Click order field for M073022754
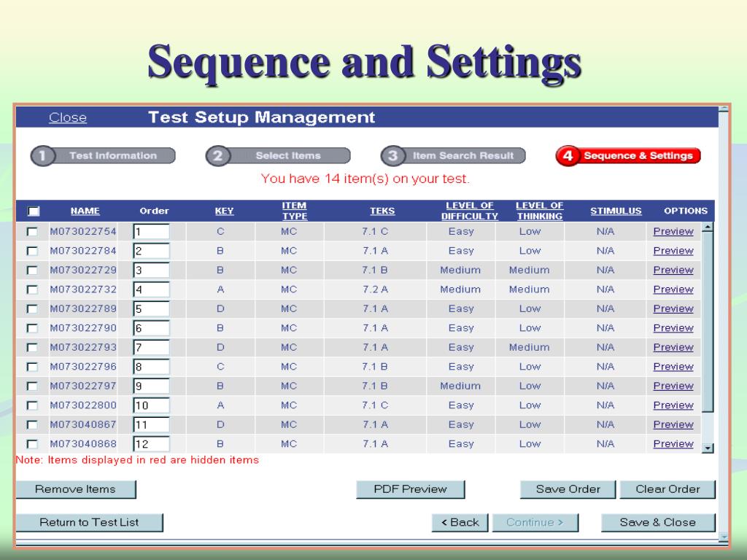The width and height of the screenshot is (747, 560). (x=152, y=232)
